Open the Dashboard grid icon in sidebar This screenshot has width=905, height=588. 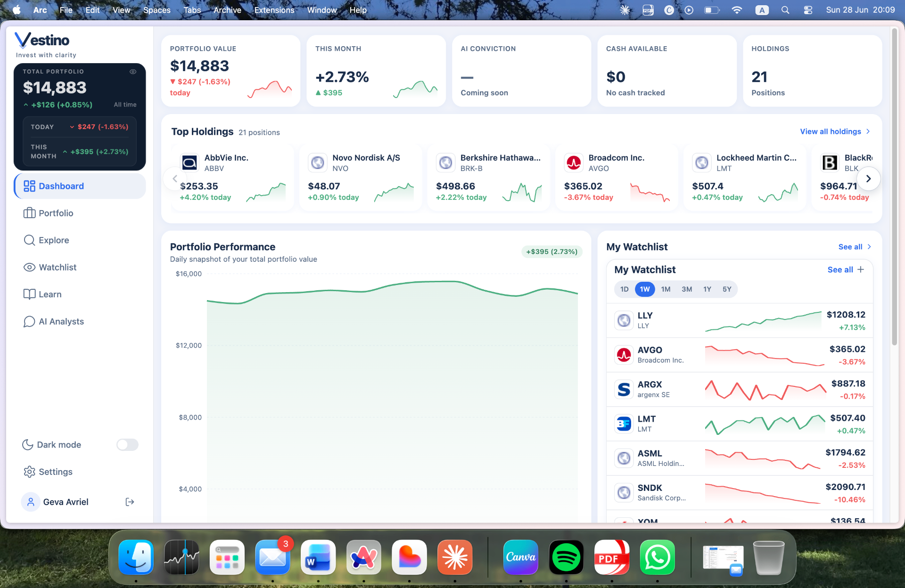coord(29,186)
